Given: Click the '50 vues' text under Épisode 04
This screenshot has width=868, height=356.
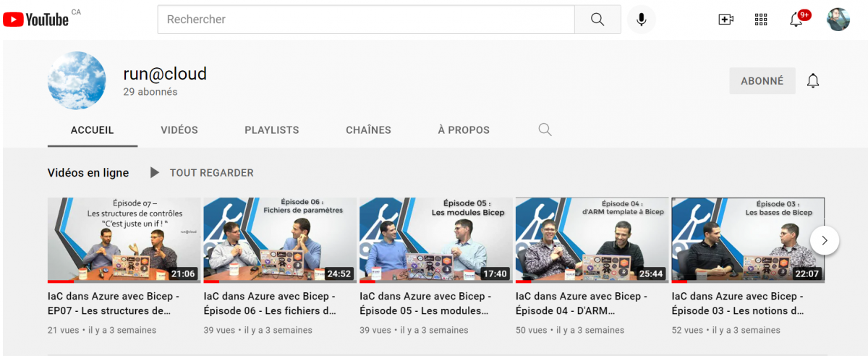Looking at the screenshot, I should [532, 330].
